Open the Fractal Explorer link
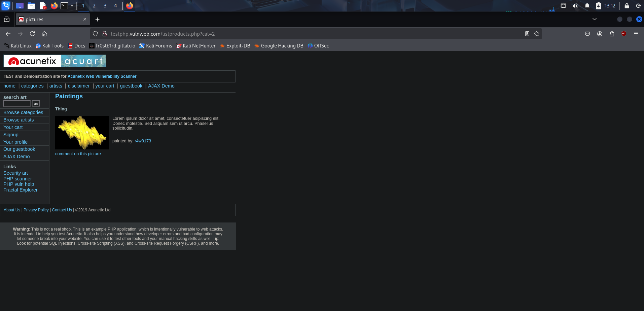Screen dimensions: 644x311 (21, 190)
